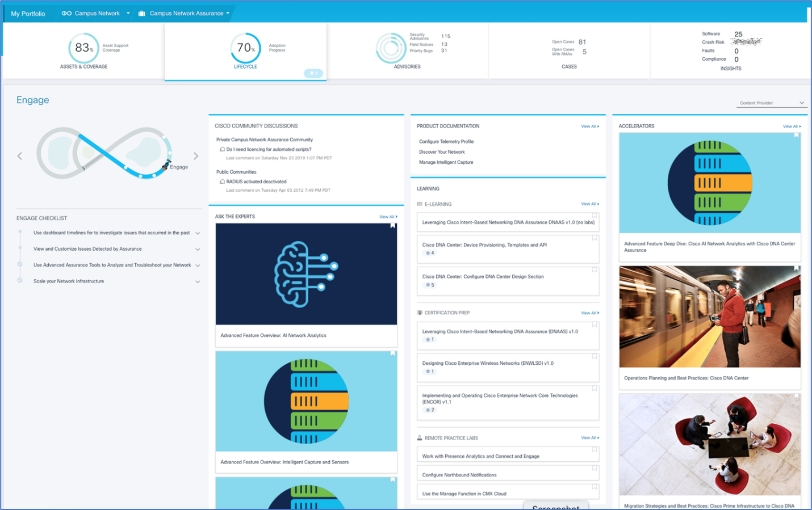Select the Cases card

tap(569, 50)
